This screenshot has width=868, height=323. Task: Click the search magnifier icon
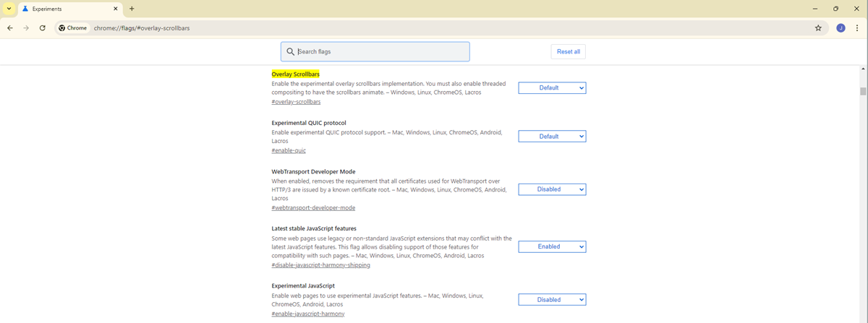coord(291,51)
